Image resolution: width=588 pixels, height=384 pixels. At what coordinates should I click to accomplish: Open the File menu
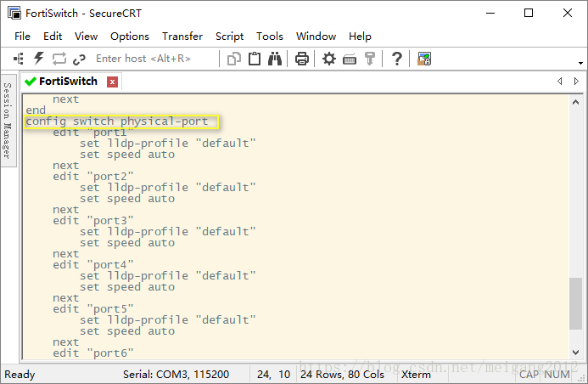click(x=23, y=36)
